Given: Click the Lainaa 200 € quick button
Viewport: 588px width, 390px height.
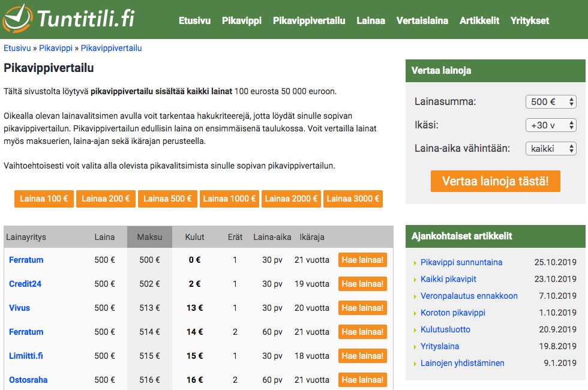Looking at the screenshot, I should pos(106,199).
